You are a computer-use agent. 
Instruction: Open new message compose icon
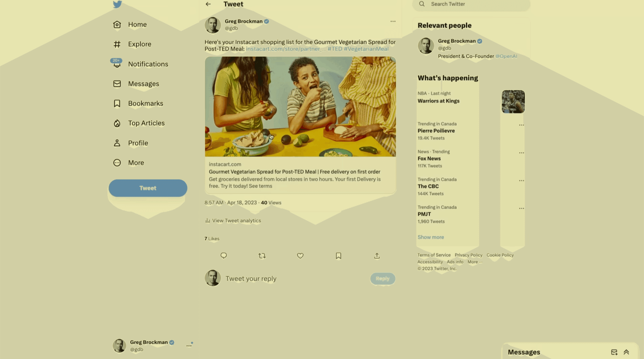tap(614, 352)
